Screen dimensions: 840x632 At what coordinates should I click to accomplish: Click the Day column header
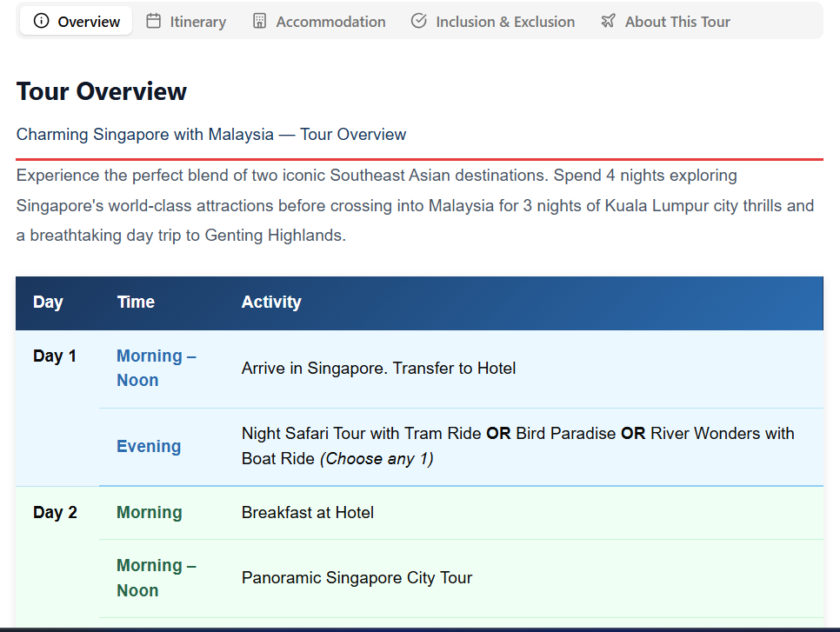(48, 302)
